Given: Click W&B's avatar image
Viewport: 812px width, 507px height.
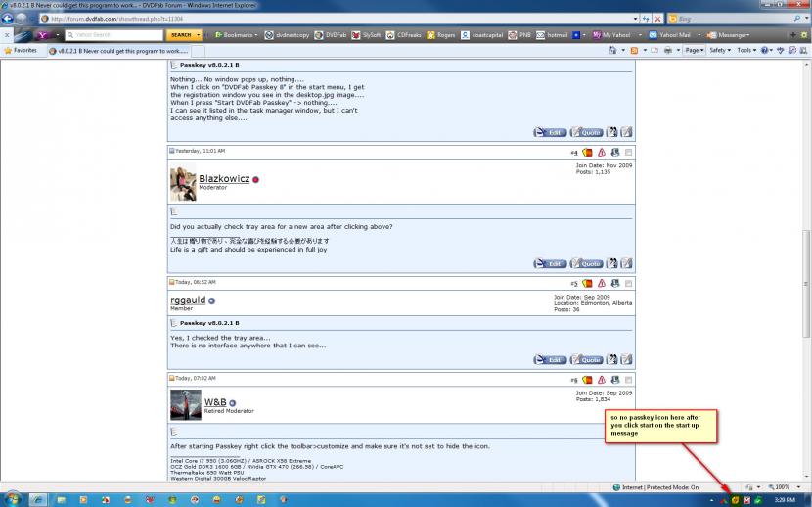Looking at the screenshot, I should pos(186,404).
